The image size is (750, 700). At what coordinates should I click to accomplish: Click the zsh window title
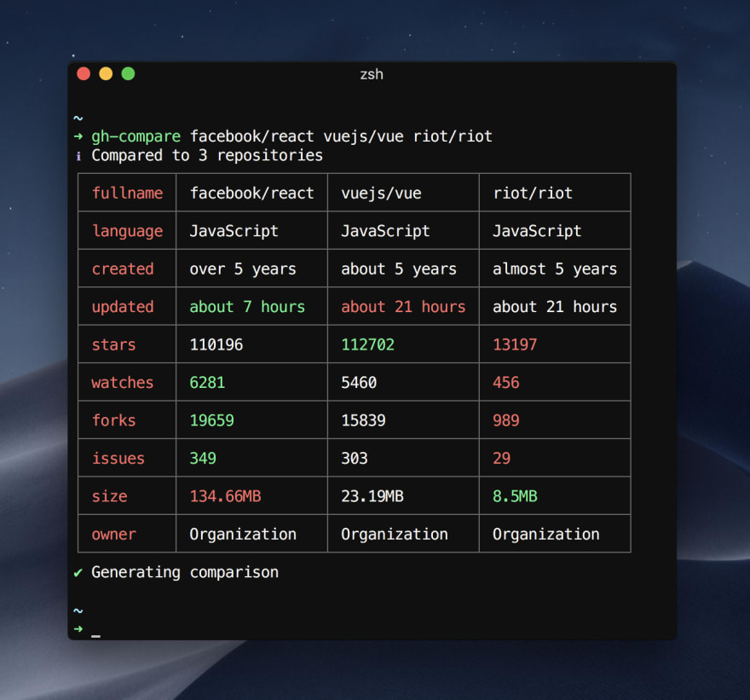372,75
